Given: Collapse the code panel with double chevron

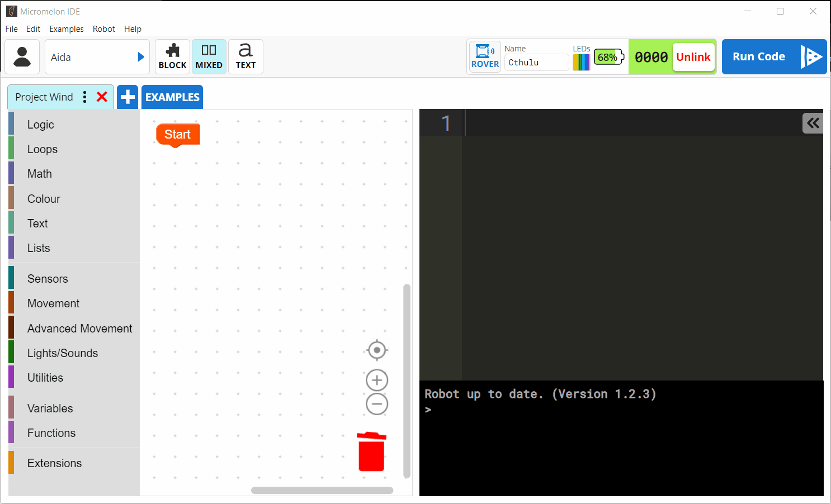Looking at the screenshot, I should pyautogui.click(x=813, y=123).
